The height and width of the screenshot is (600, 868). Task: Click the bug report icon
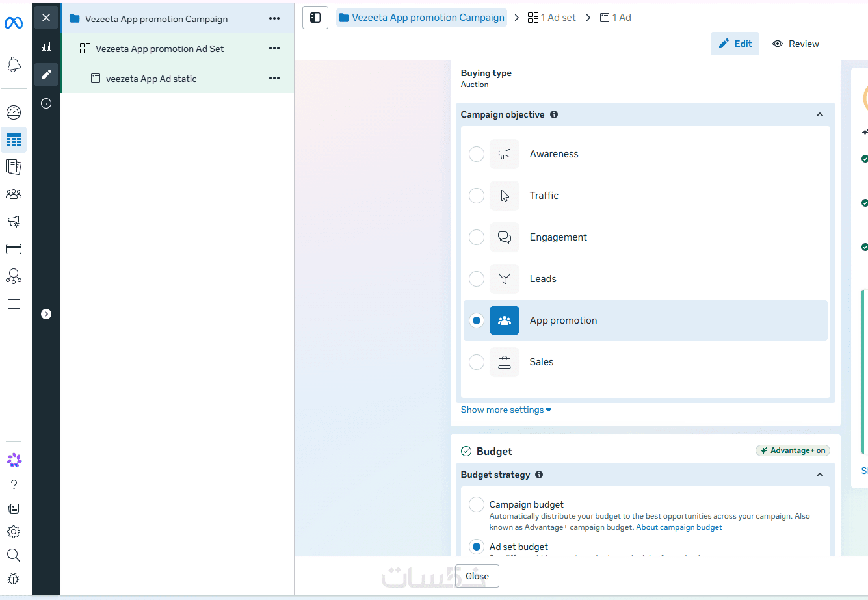(x=14, y=579)
